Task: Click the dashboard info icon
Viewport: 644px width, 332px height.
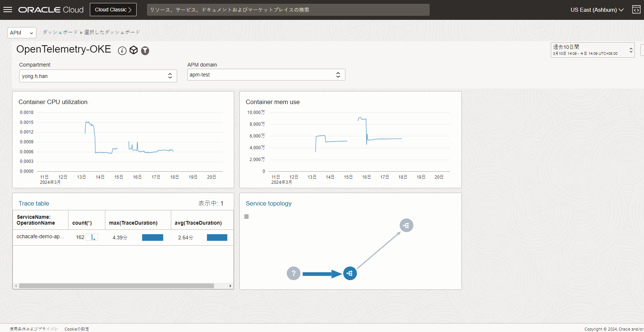Action: coord(122,51)
